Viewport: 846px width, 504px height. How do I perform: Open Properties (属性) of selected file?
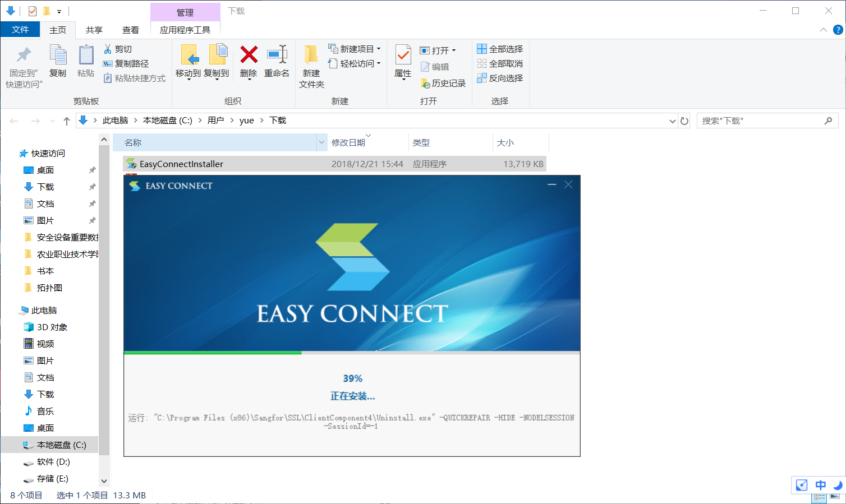[403, 62]
